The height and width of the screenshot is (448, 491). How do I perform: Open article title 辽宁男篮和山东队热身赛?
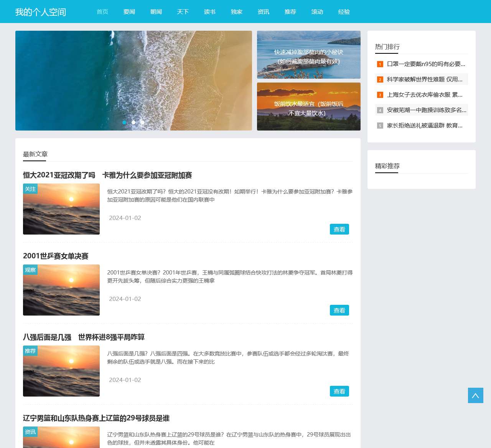point(96,418)
